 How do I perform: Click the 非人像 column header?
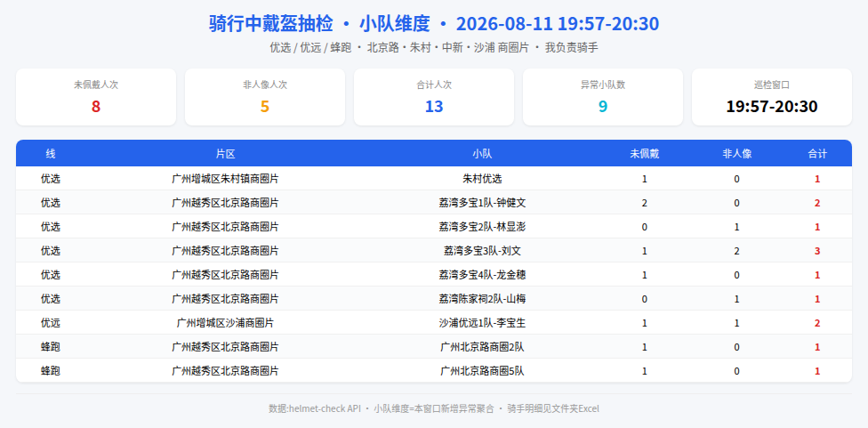(x=736, y=154)
